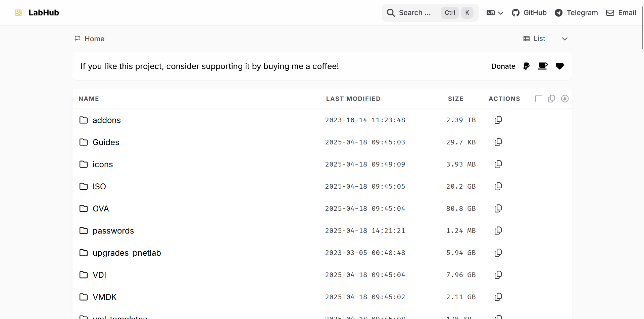
Task: Copy link for the passwords folder
Action: [498, 231]
